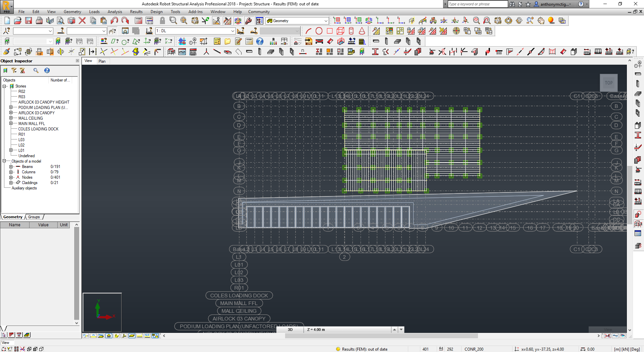Open the Object Inspector search tool
644x352 pixels.
point(36,70)
